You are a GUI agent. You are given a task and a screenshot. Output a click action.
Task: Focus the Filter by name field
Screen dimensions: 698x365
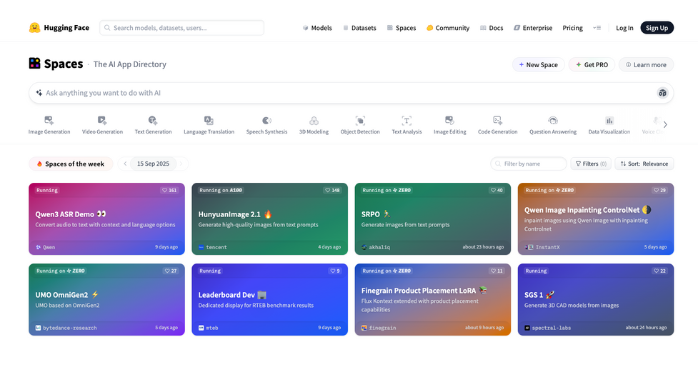[x=528, y=164]
